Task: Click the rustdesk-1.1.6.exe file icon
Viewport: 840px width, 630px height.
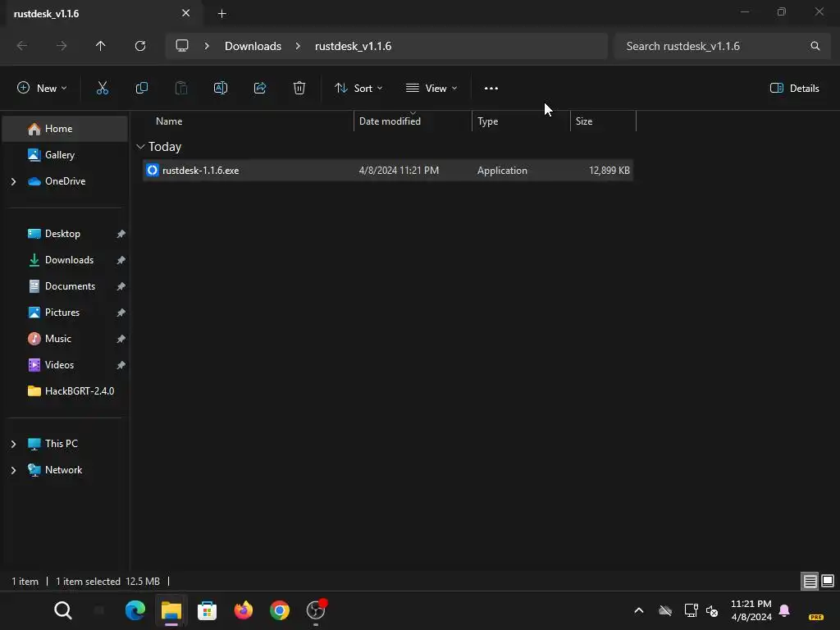Action: [153, 171]
